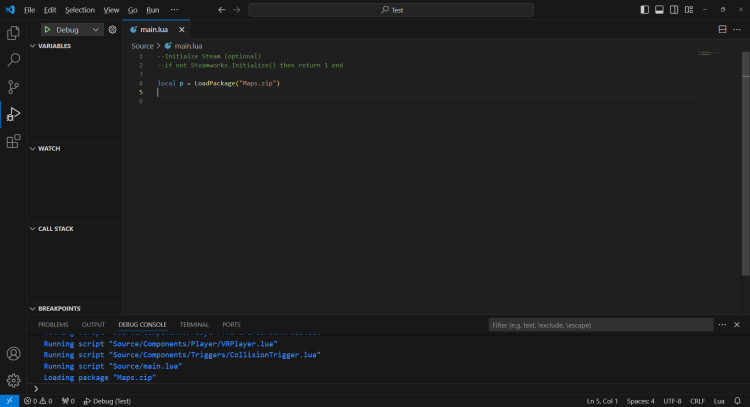Open the Selection menu
750x407 pixels.
(x=80, y=9)
